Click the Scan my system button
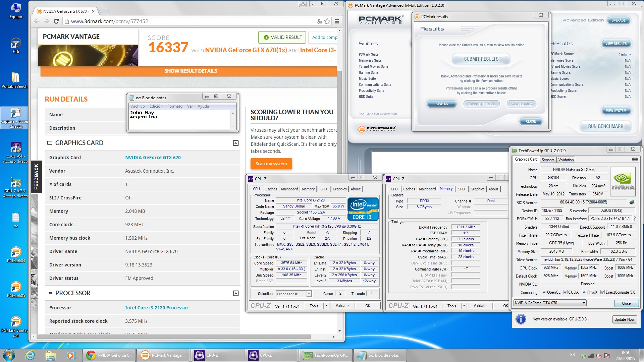 [x=271, y=164]
